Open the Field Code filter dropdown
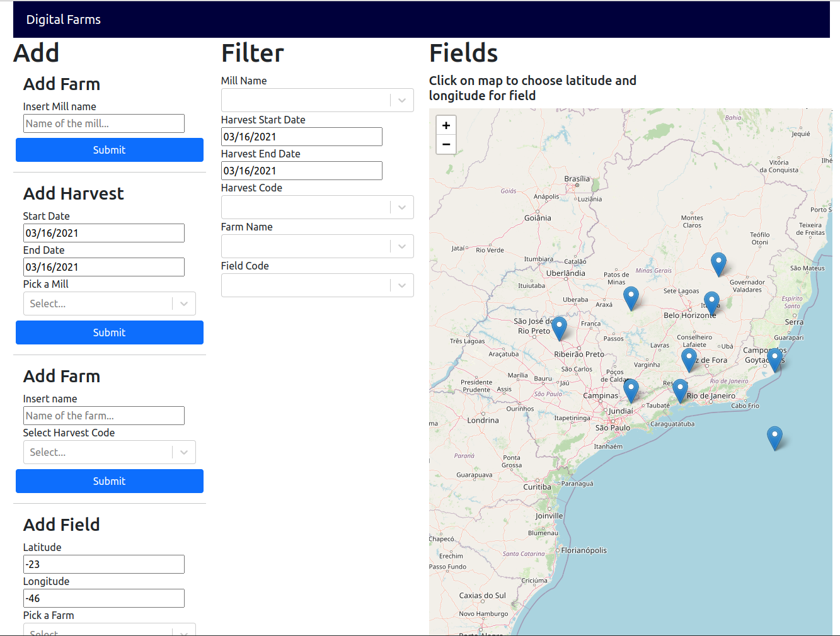Screen dimensions: 840x636 [317, 285]
